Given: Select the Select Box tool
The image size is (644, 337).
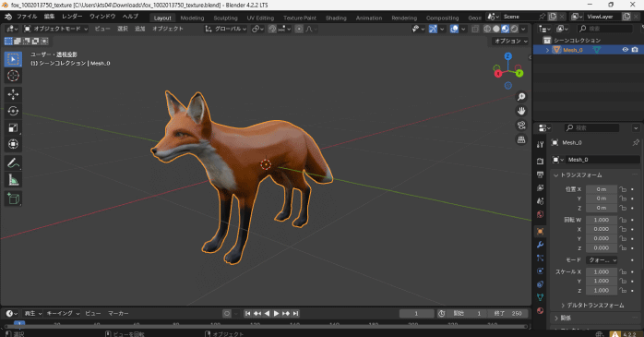Looking at the screenshot, I should [13, 59].
